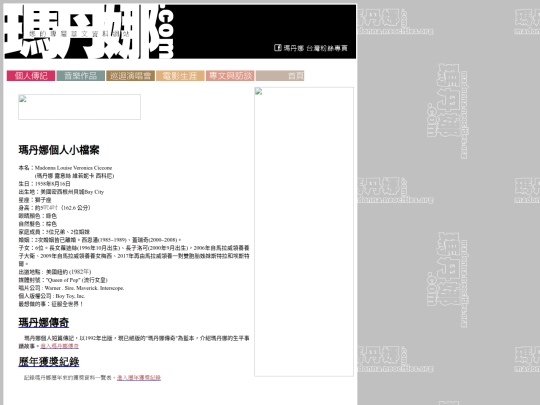Follow the 進入歷年獲獎紀錄 link
540x405 pixels.
click(139, 377)
